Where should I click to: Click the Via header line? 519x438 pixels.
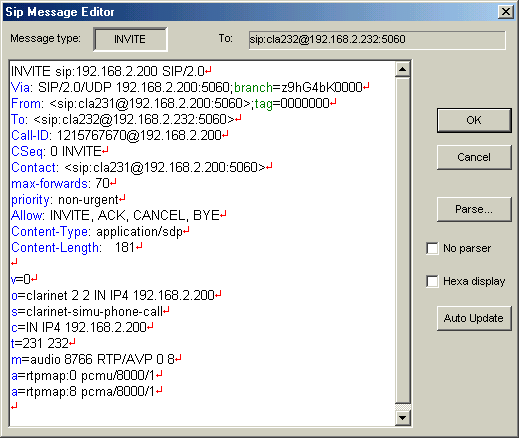(x=190, y=87)
